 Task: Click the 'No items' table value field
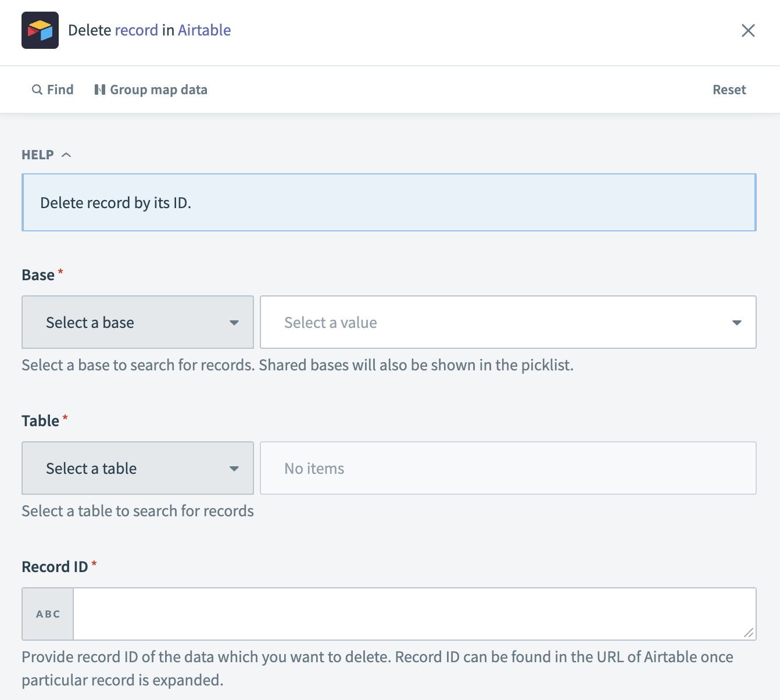tap(507, 469)
